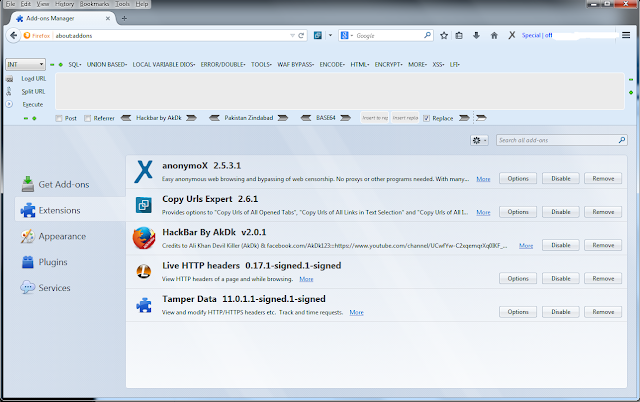Image resolution: width=640 pixels, height=402 pixels.
Task: Click the Load URL icon in HackBar
Action: click(x=9, y=79)
